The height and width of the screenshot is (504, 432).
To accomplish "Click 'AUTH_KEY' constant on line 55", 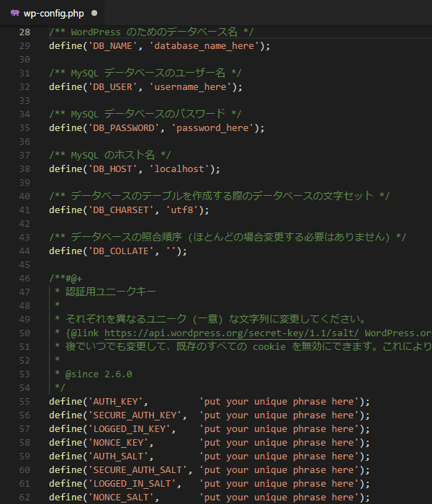I will point(115,402).
